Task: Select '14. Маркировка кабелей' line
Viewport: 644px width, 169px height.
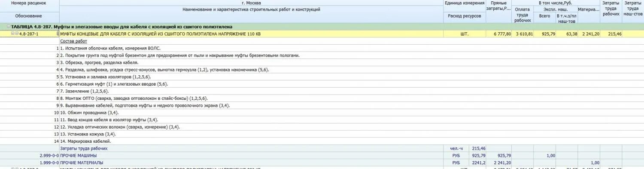Action: pos(85,141)
